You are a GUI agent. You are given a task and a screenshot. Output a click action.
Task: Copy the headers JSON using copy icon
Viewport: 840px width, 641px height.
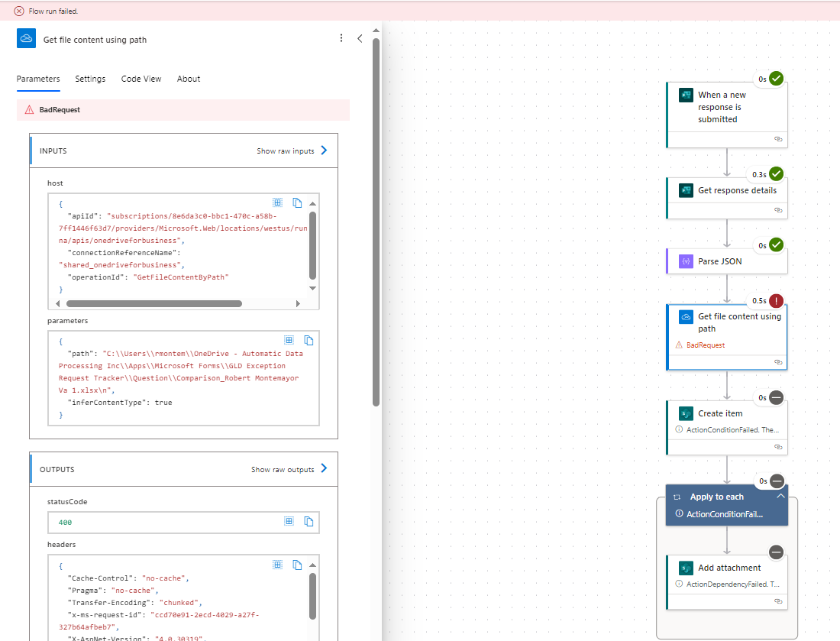(x=299, y=565)
